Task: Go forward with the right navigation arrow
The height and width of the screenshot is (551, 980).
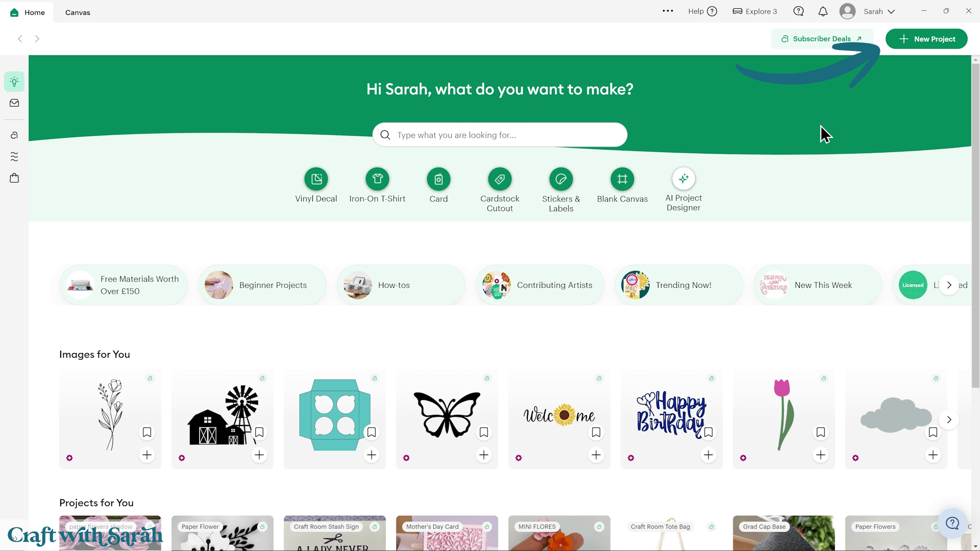Action: 37,39
